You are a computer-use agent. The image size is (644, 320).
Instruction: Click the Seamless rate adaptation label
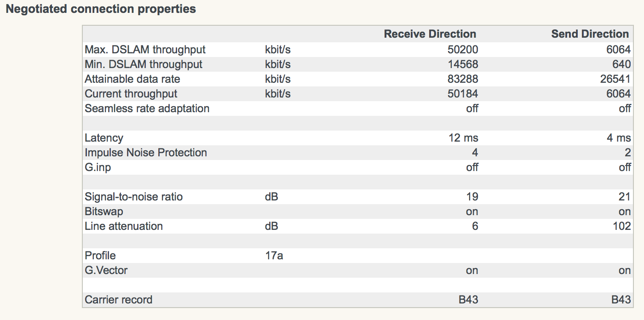click(x=147, y=109)
